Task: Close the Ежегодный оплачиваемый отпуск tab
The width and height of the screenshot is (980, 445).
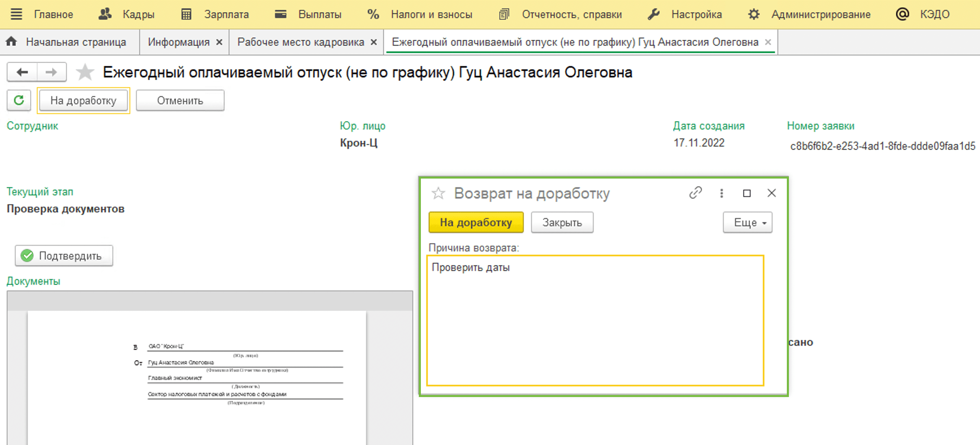Action: click(768, 42)
